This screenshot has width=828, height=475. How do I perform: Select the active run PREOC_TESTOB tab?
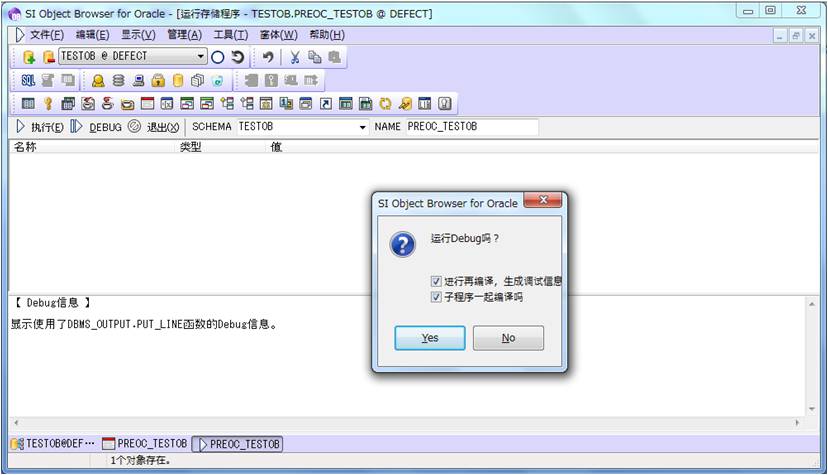[237, 444]
